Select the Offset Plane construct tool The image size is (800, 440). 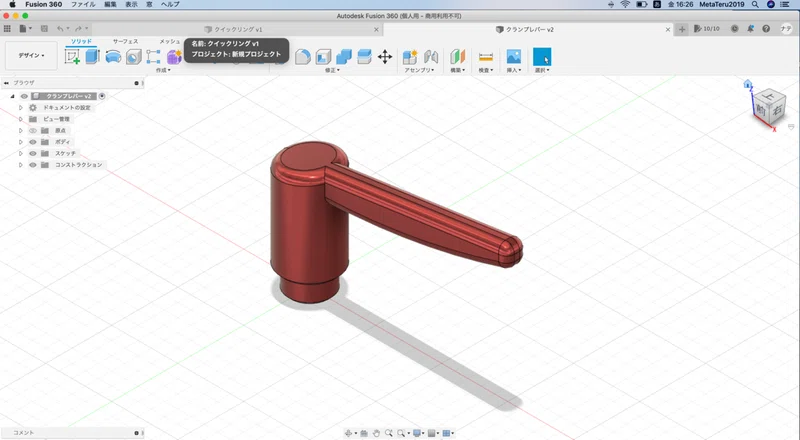(x=458, y=57)
